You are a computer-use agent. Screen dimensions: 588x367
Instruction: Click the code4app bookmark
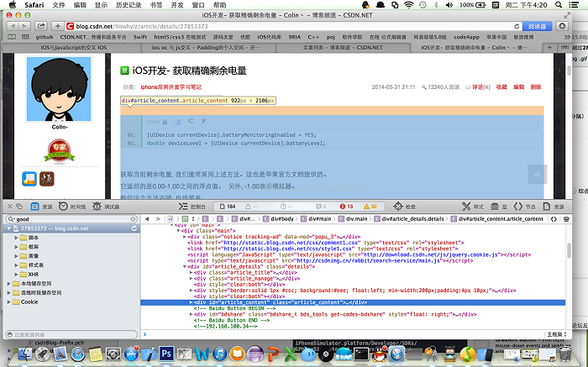click(x=466, y=37)
